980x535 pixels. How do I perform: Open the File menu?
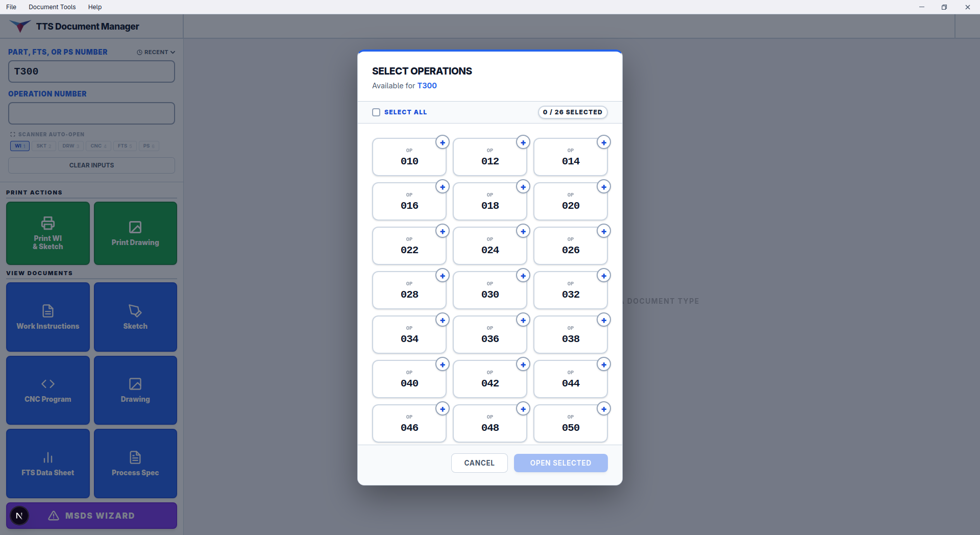11,7
